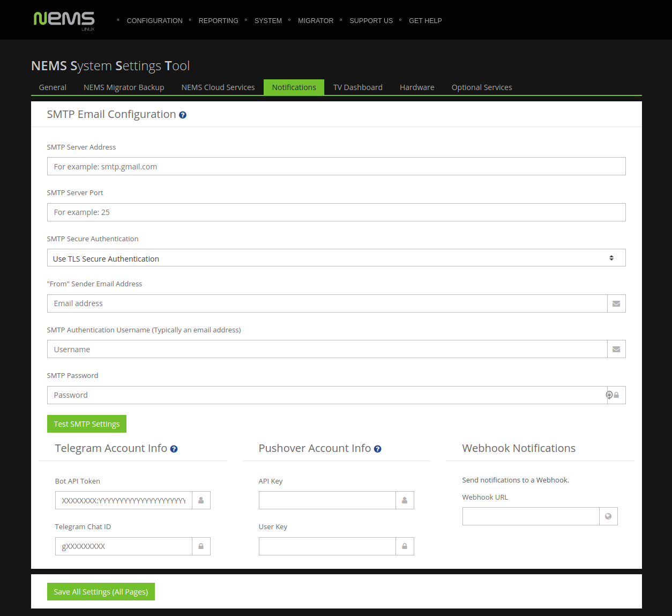Click lock icon beside Pushover User Key
This screenshot has height=616, width=672.
click(405, 546)
